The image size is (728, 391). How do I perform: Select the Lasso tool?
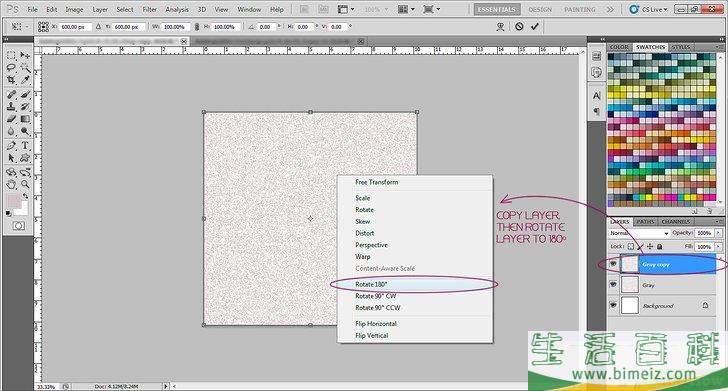[x=11, y=68]
